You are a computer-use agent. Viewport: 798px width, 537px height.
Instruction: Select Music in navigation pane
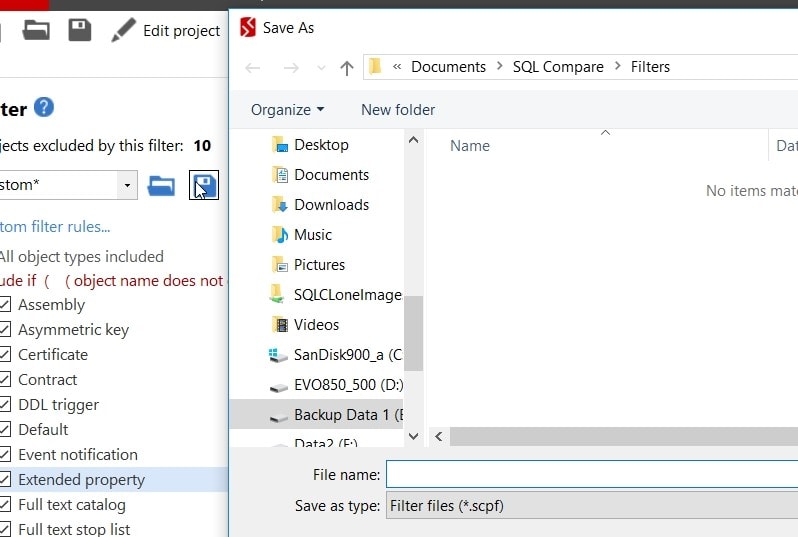[x=312, y=235]
